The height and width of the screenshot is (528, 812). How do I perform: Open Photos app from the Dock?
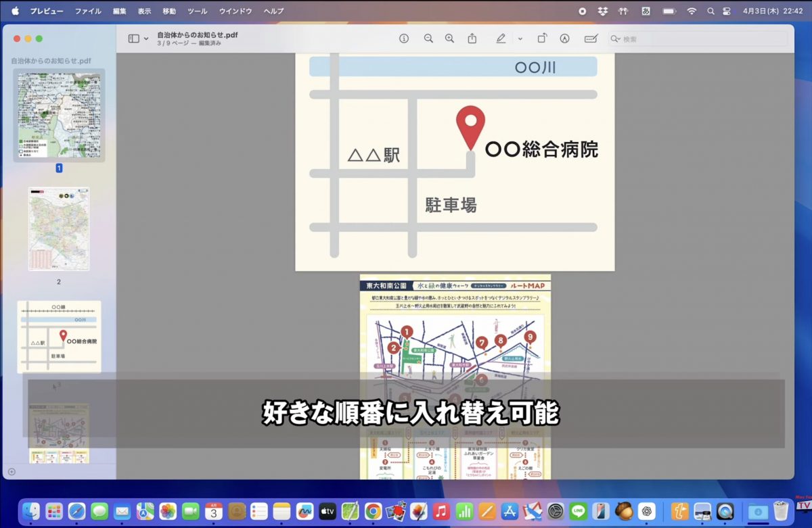point(168,511)
